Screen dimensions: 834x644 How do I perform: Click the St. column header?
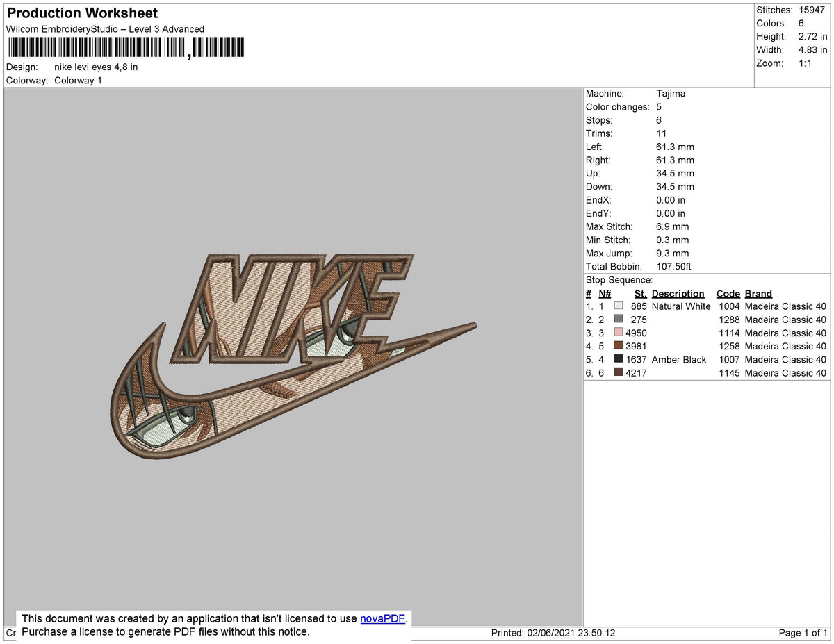pos(639,293)
